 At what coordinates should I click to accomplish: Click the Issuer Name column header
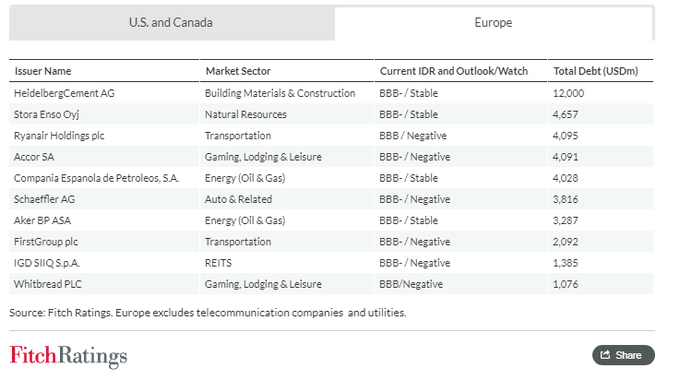42,71
